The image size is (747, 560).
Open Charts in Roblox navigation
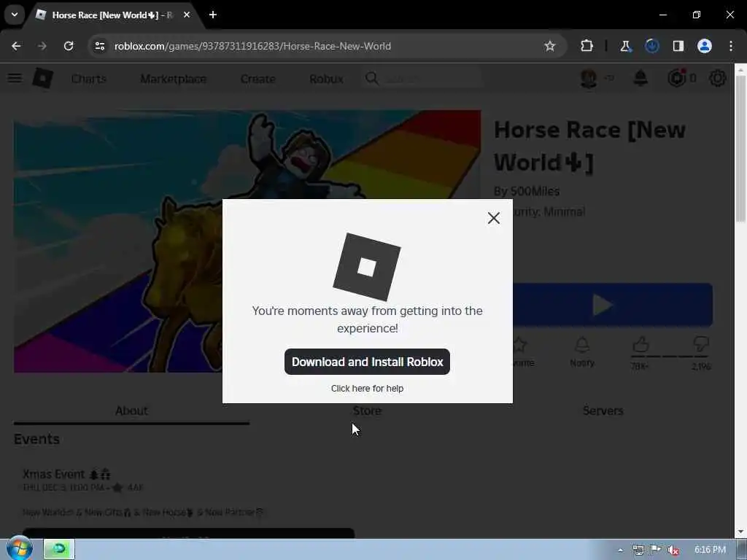click(88, 79)
